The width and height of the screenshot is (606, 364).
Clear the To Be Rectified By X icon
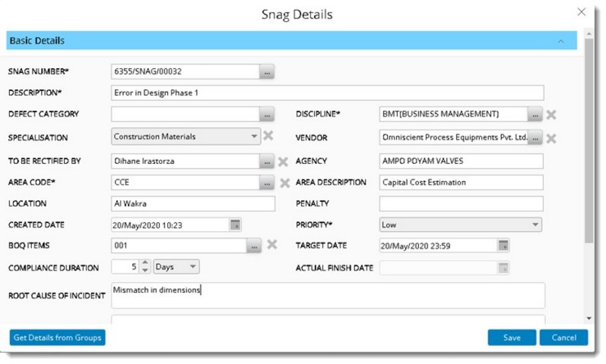[x=284, y=162]
